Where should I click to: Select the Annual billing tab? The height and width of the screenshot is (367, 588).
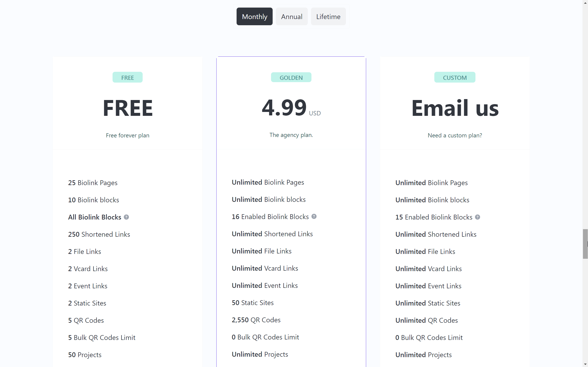pos(291,17)
